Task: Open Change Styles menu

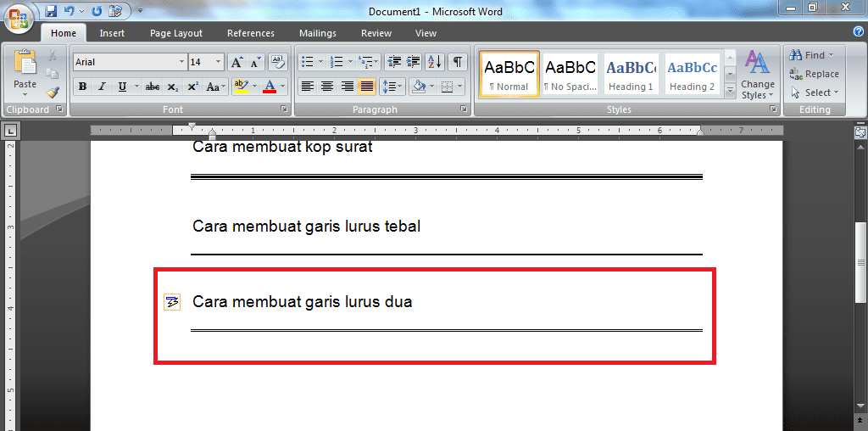Action: (x=758, y=75)
